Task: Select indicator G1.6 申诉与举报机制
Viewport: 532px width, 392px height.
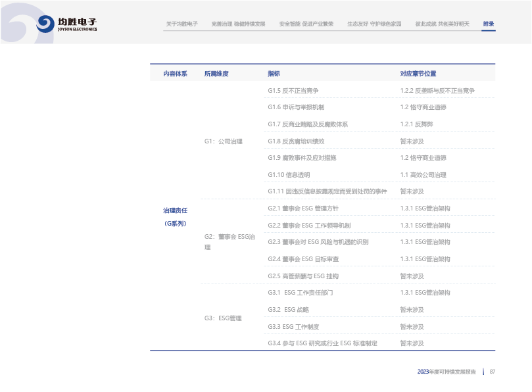Action: 295,107
